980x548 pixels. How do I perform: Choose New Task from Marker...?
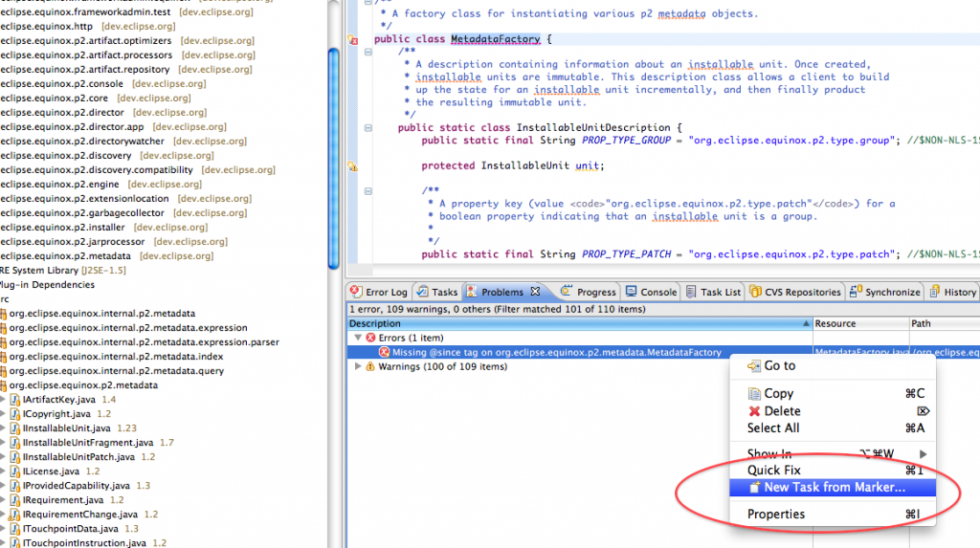[834, 488]
